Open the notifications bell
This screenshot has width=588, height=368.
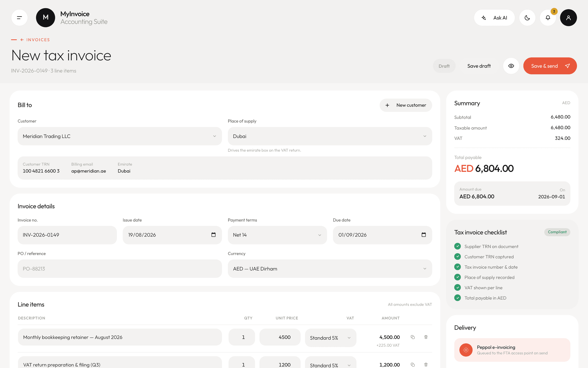coord(548,17)
